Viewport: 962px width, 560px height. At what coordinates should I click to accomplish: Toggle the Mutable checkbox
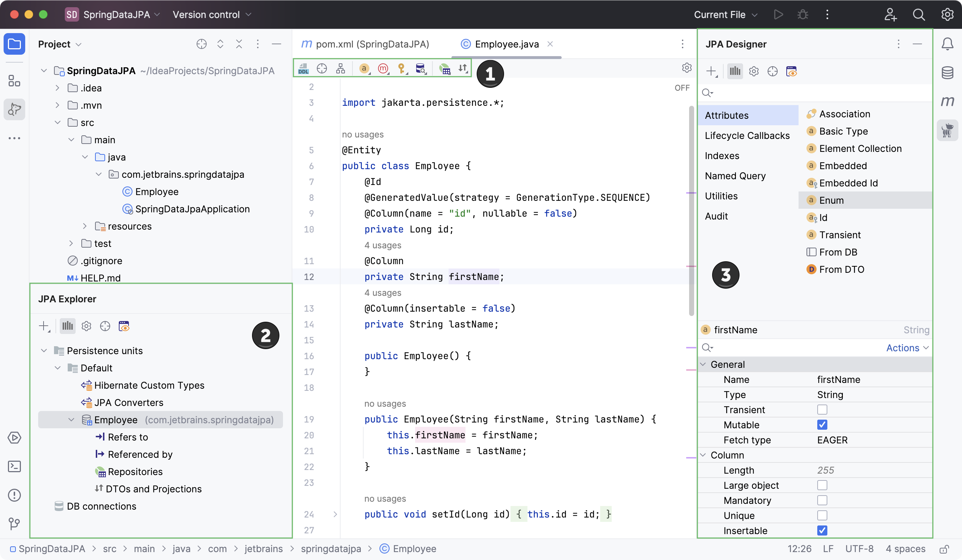[x=822, y=425]
